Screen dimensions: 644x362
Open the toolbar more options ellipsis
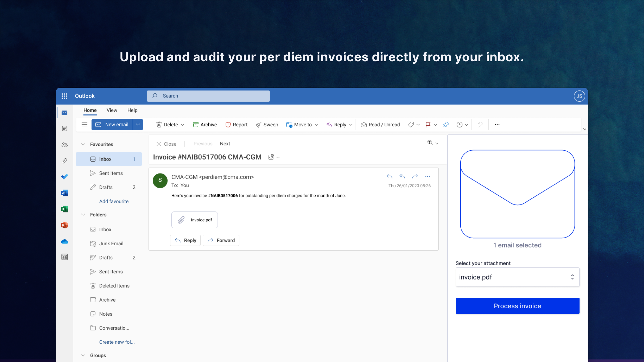click(x=497, y=124)
